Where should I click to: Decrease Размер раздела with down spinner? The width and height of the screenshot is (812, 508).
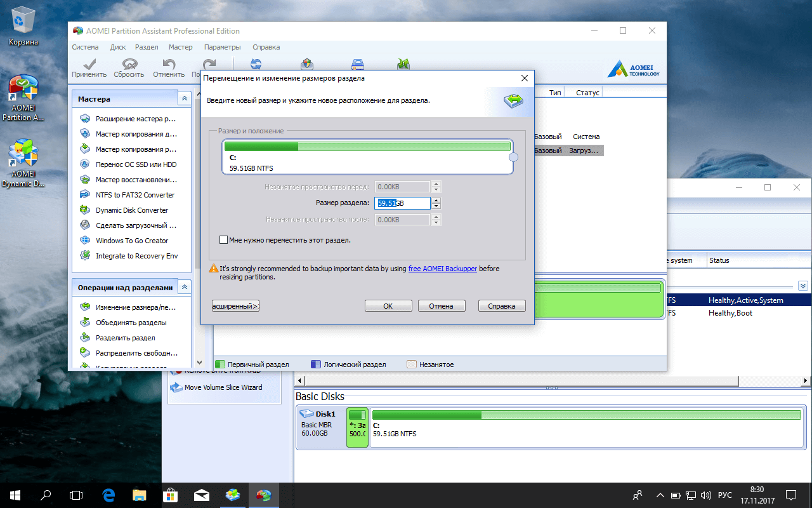[436, 206]
